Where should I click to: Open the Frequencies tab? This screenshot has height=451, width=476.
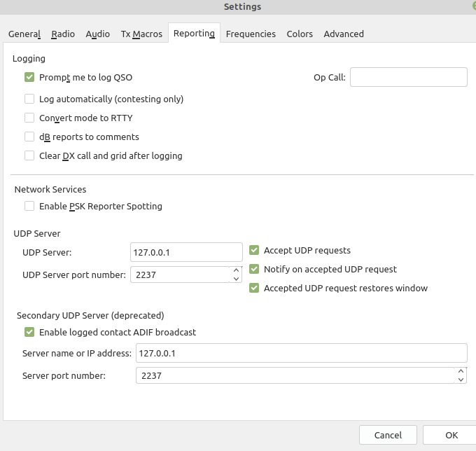point(251,34)
